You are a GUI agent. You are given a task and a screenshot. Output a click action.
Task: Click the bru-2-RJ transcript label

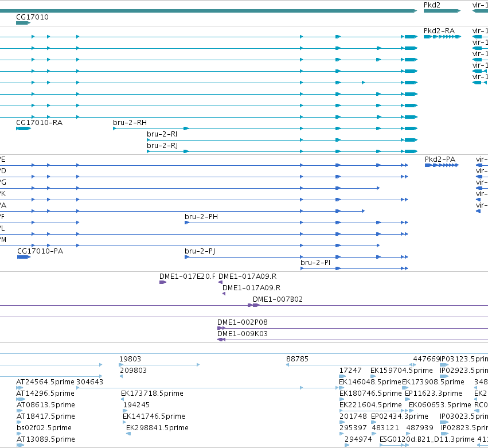click(x=162, y=146)
